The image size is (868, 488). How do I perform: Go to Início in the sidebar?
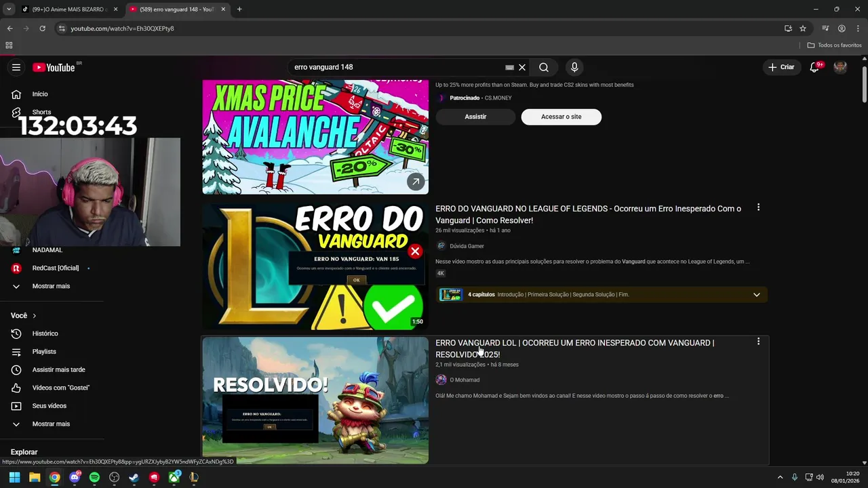click(40, 94)
